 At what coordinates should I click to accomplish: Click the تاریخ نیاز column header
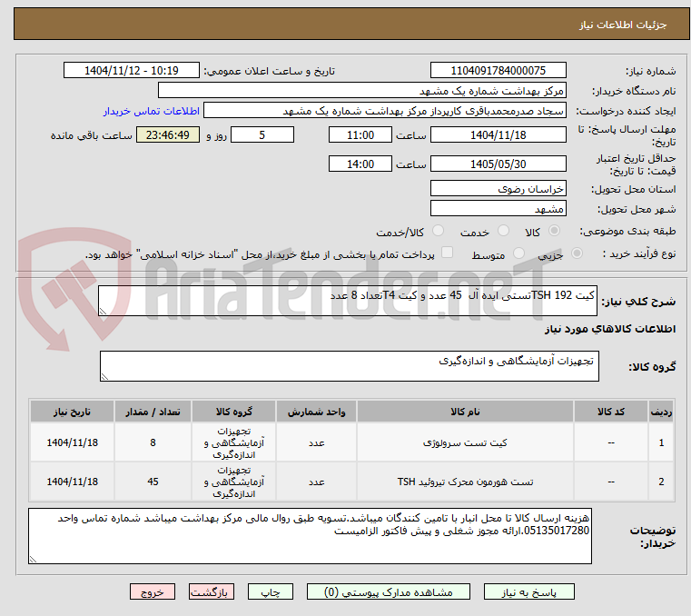coord(73,412)
